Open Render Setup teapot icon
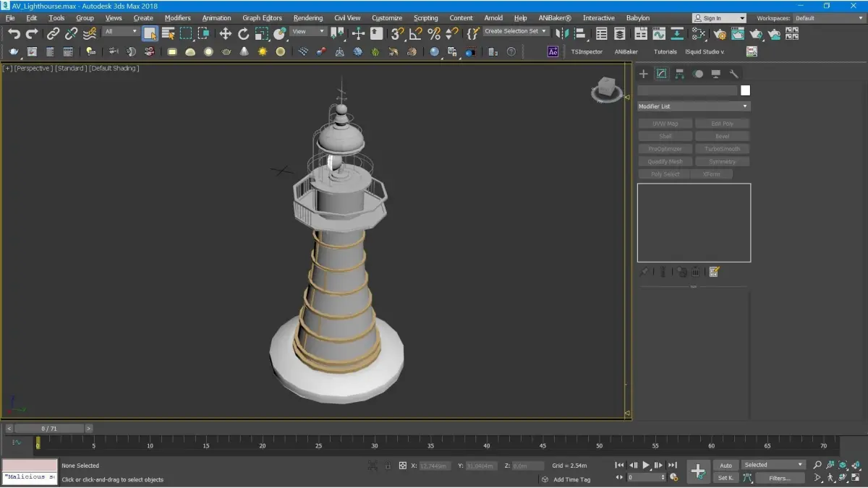The image size is (868, 488). click(x=719, y=33)
